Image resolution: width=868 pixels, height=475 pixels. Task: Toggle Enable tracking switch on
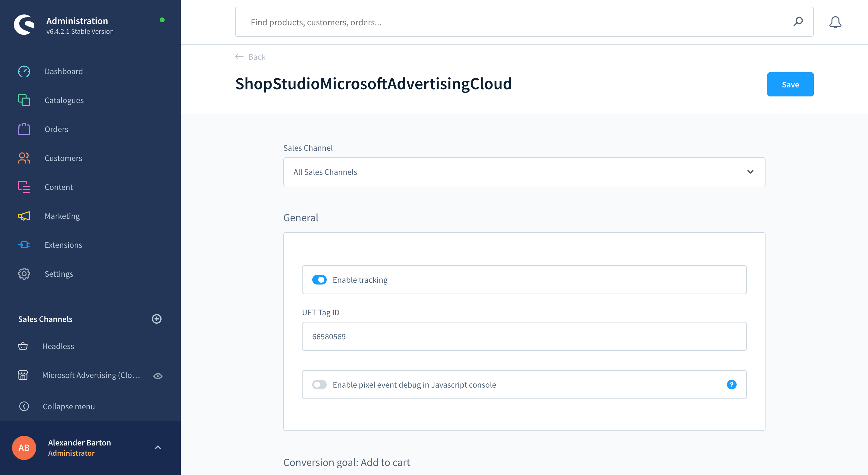tap(320, 280)
